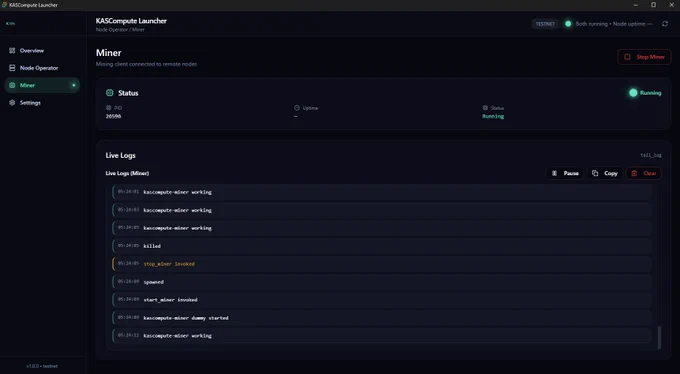Image resolution: width=680 pixels, height=374 pixels.
Task: Click the Node Operator / Miner breadcrumb
Action: tap(120, 30)
